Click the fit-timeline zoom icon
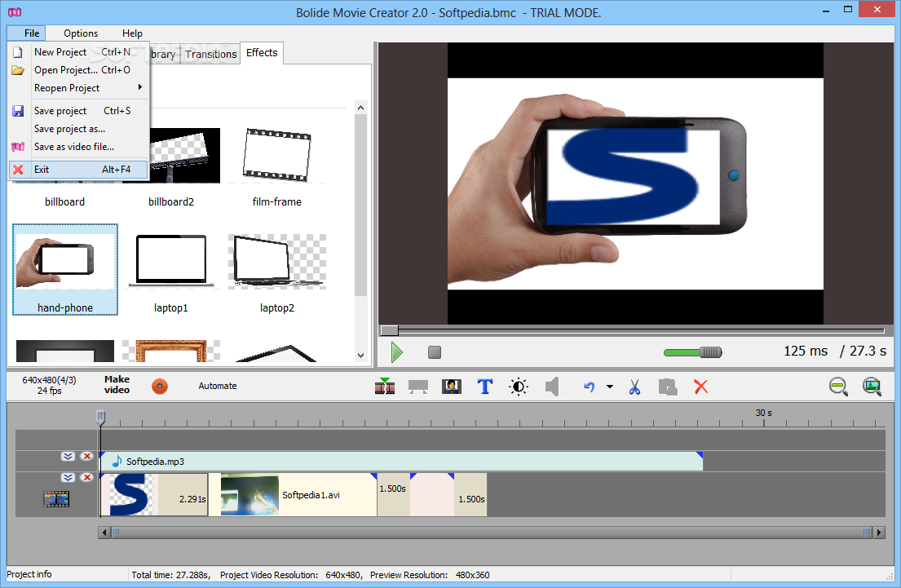901x588 pixels. point(872,387)
